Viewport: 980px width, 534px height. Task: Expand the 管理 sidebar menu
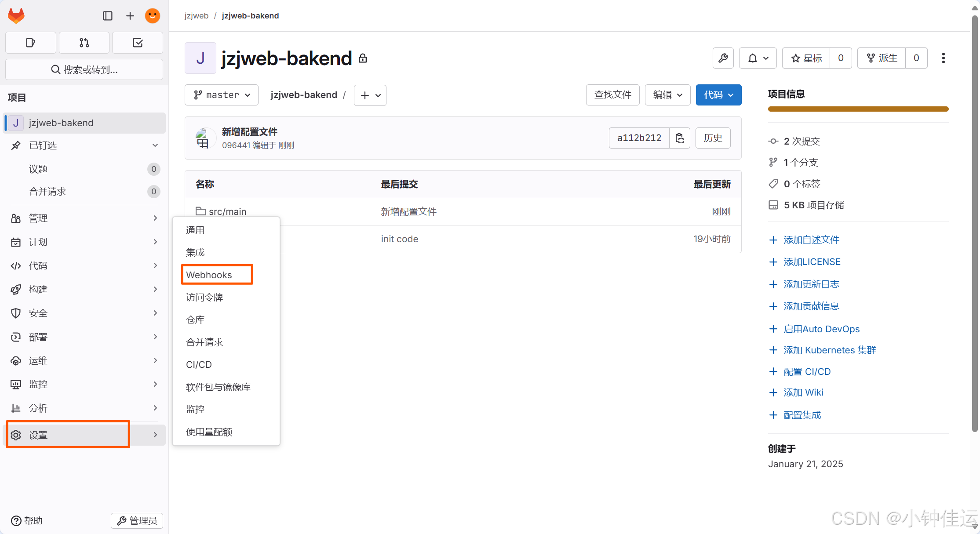coord(85,218)
